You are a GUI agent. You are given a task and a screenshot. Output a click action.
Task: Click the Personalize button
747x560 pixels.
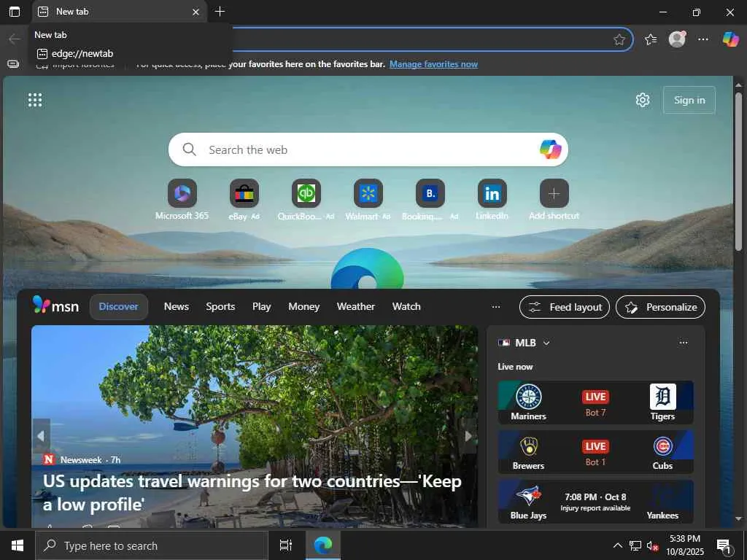click(660, 307)
